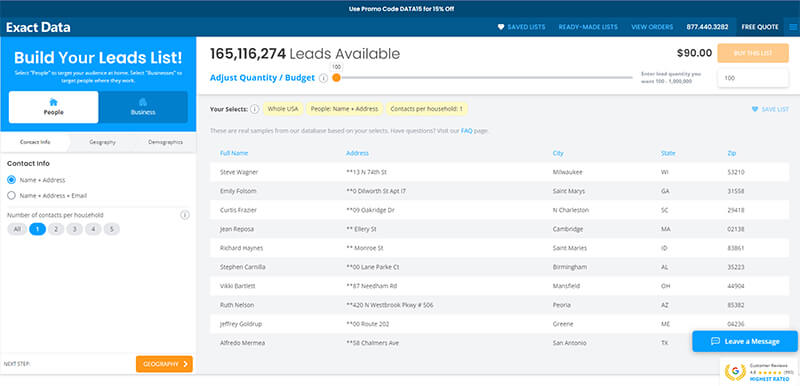Click the Richard Haynes name cell

[x=241, y=248]
